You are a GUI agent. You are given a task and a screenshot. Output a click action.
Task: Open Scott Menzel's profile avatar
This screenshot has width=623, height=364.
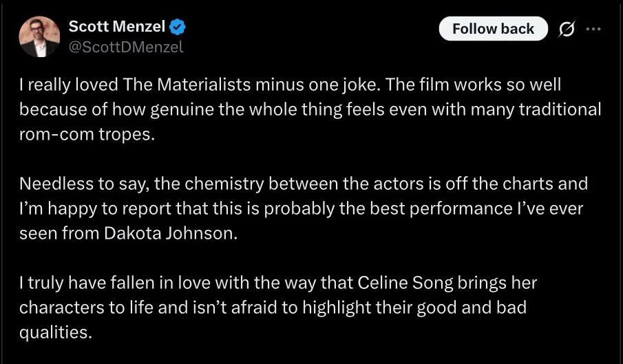click(38, 36)
